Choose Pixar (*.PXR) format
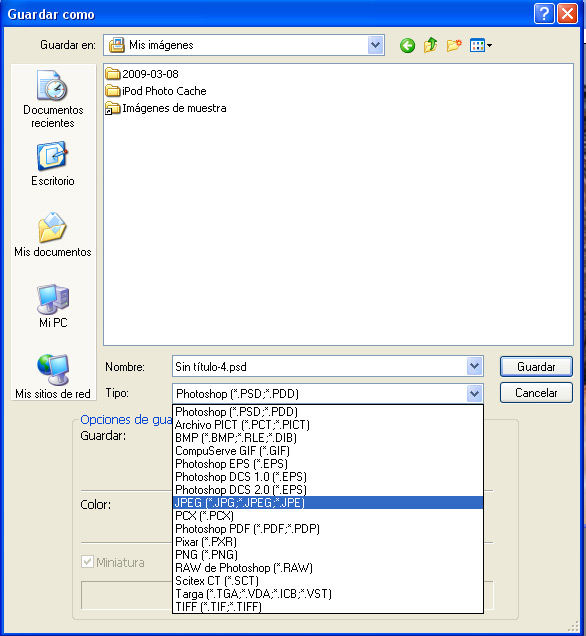The height and width of the screenshot is (636, 586). click(328, 541)
